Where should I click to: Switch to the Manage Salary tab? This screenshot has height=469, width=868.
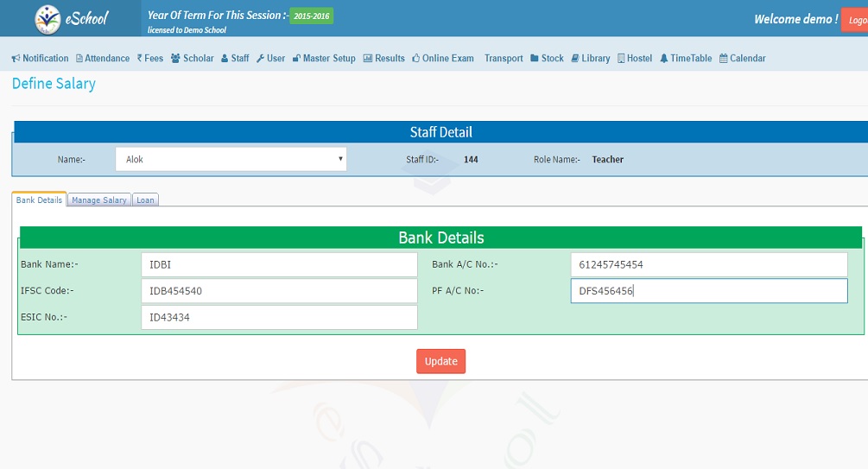click(x=99, y=200)
